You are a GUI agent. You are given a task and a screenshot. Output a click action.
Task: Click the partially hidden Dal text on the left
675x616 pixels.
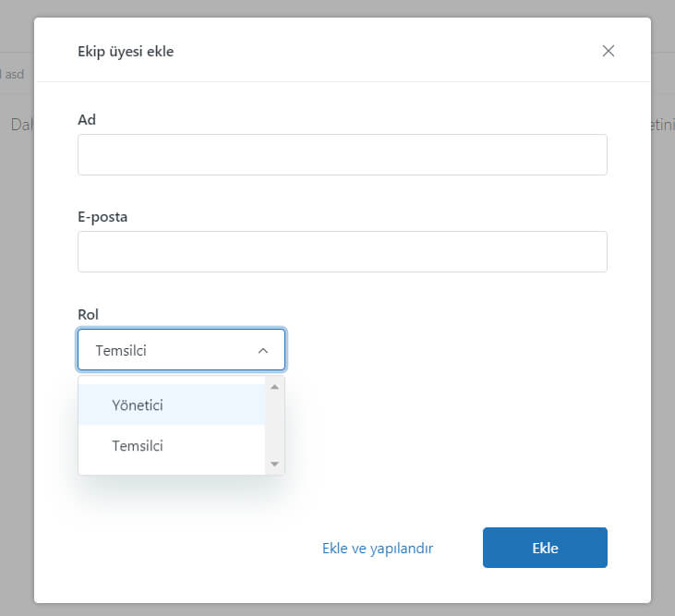coord(21,124)
